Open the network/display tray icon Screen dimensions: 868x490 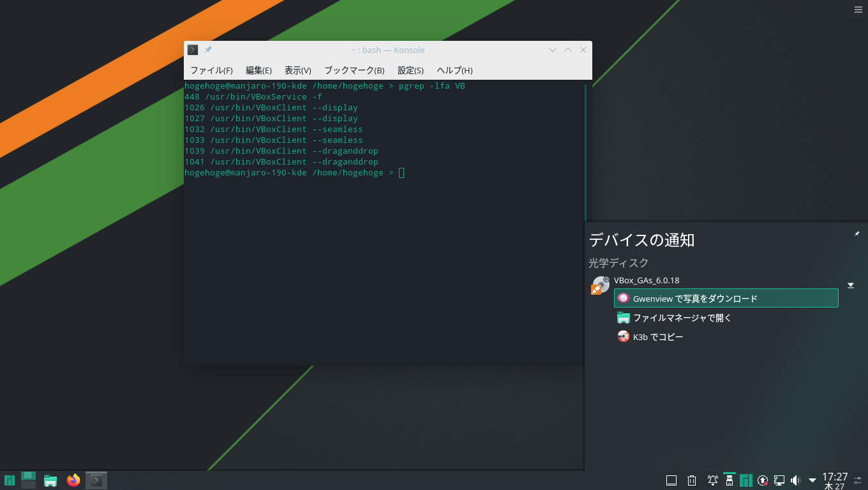point(779,480)
